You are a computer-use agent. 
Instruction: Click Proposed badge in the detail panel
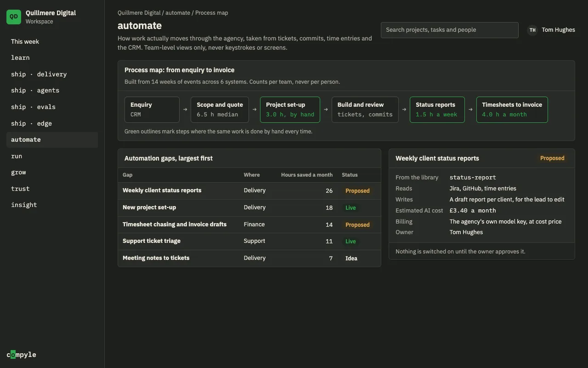pos(552,158)
